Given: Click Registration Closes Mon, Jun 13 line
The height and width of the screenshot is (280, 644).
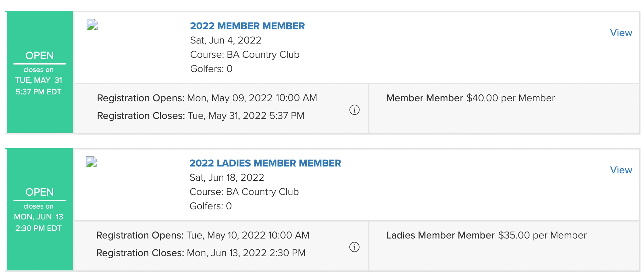Looking at the screenshot, I should coord(201,253).
